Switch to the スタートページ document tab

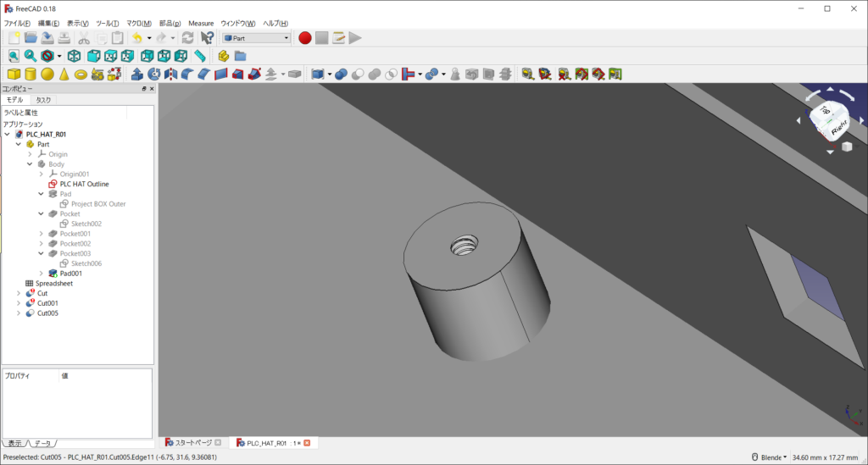192,442
